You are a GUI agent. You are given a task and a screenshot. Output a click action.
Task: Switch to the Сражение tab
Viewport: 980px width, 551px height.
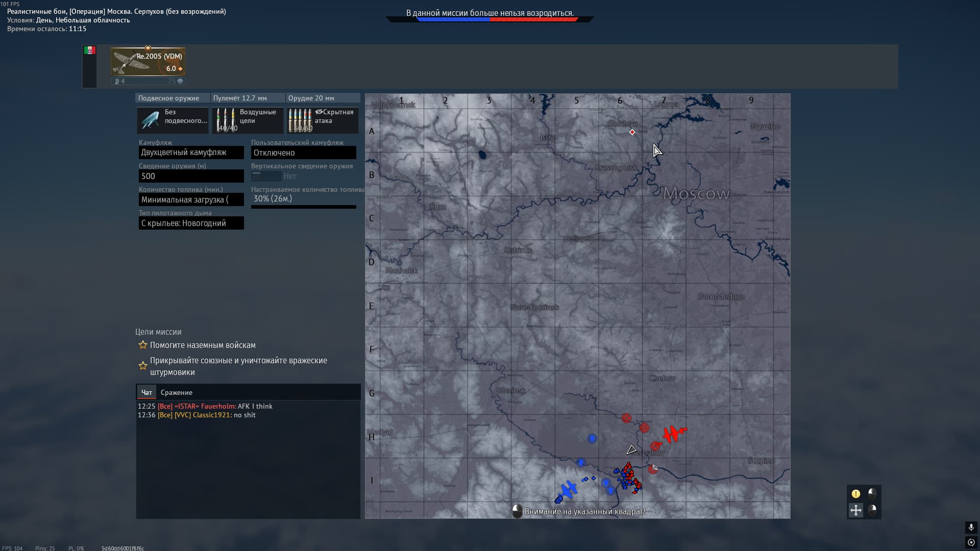point(176,392)
